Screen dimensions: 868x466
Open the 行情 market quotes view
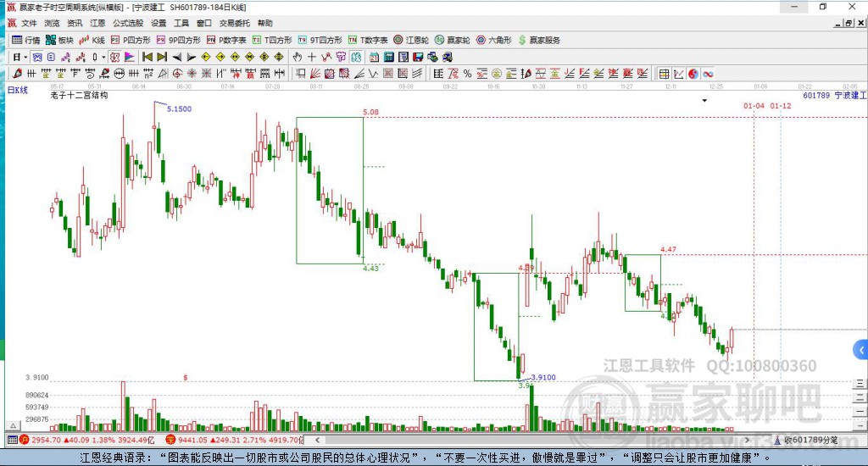[25, 40]
